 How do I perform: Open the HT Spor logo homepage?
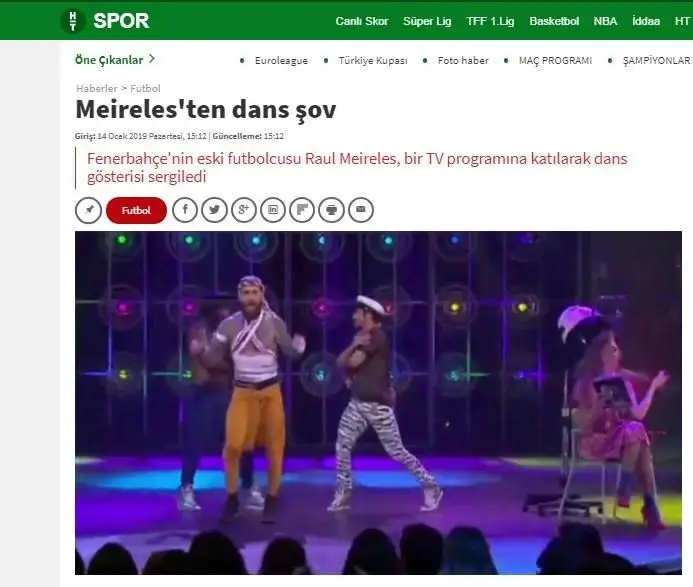(x=105, y=21)
